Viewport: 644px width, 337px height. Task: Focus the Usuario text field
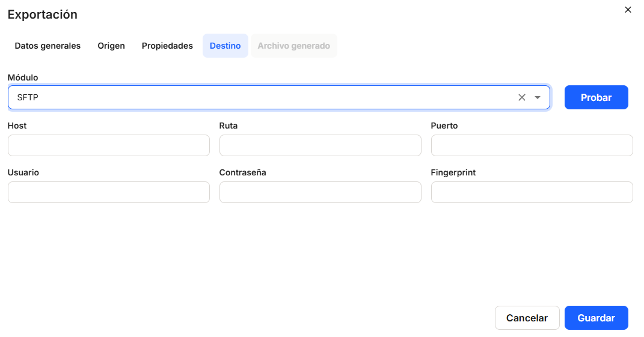point(108,192)
